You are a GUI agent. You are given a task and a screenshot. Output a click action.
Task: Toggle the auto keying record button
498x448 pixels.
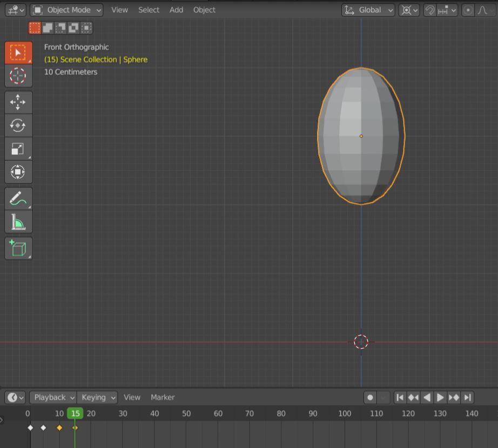(370, 398)
